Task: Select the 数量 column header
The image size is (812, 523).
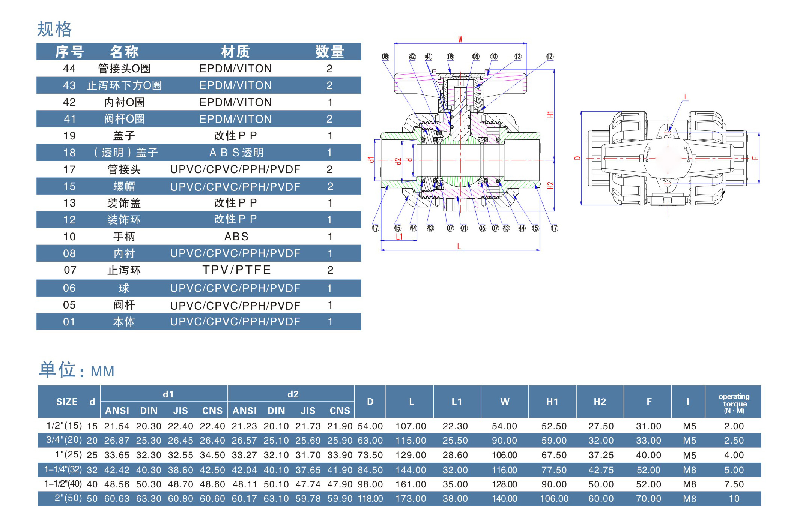Action: pyautogui.click(x=330, y=52)
